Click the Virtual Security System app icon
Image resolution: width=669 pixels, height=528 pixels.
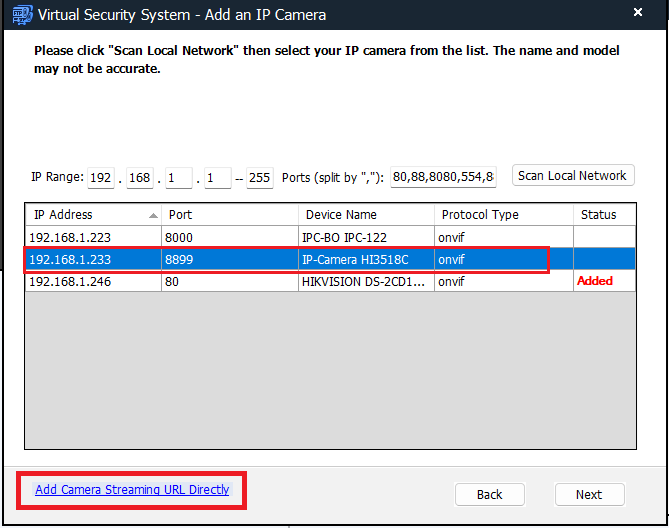(x=18, y=15)
